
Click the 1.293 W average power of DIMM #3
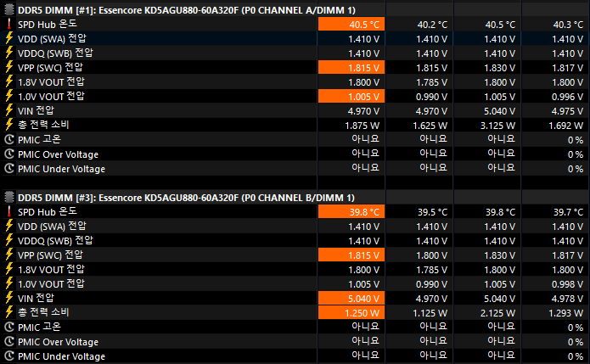click(x=565, y=313)
